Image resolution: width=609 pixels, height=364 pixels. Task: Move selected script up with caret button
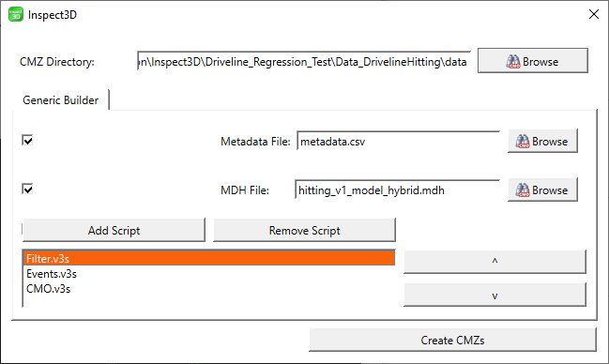point(495,262)
